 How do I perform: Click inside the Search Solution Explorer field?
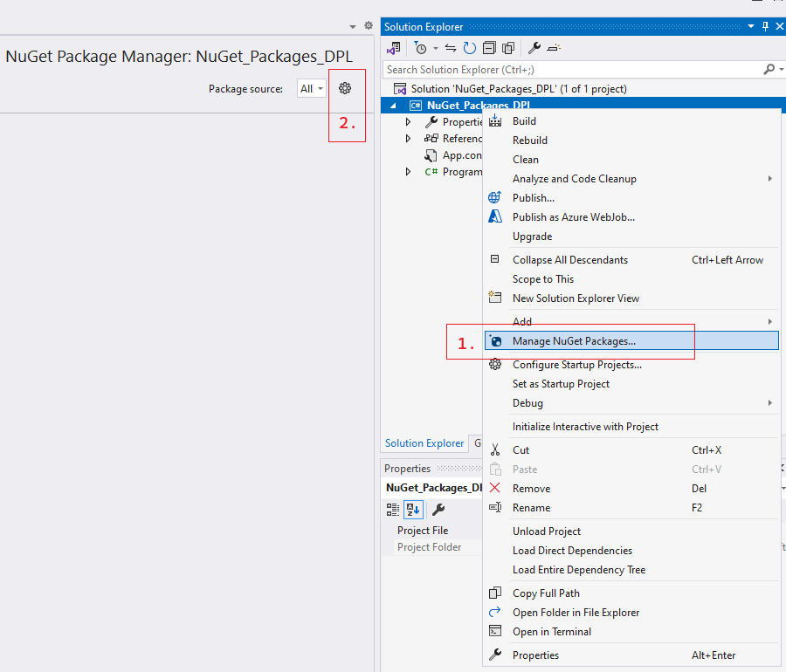pyautogui.click(x=568, y=69)
